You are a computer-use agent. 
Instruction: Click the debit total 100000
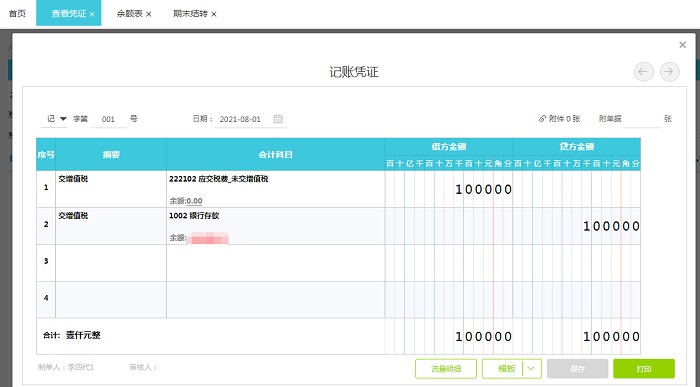pyautogui.click(x=483, y=337)
